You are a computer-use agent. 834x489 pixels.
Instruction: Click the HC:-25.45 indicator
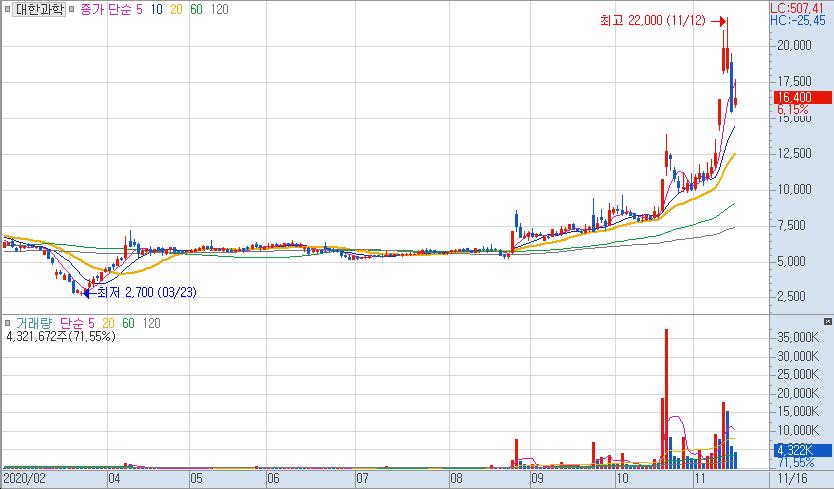coord(798,20)
